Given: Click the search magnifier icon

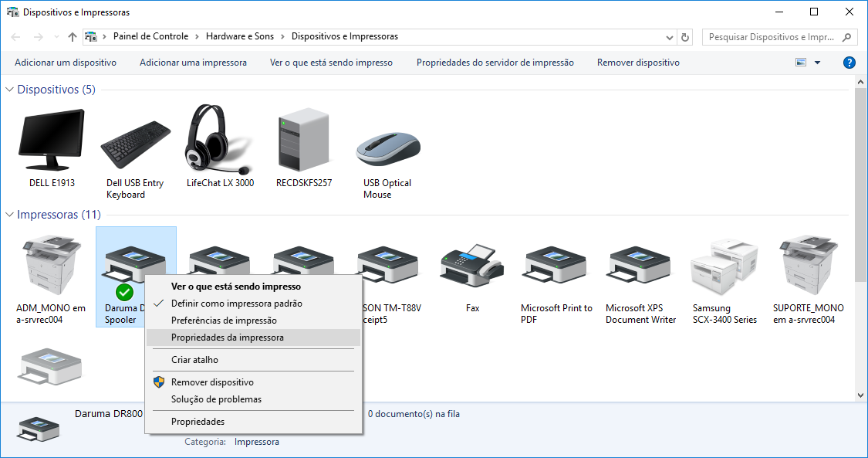Looking at the screenshot, I should (x=846, y=37).
